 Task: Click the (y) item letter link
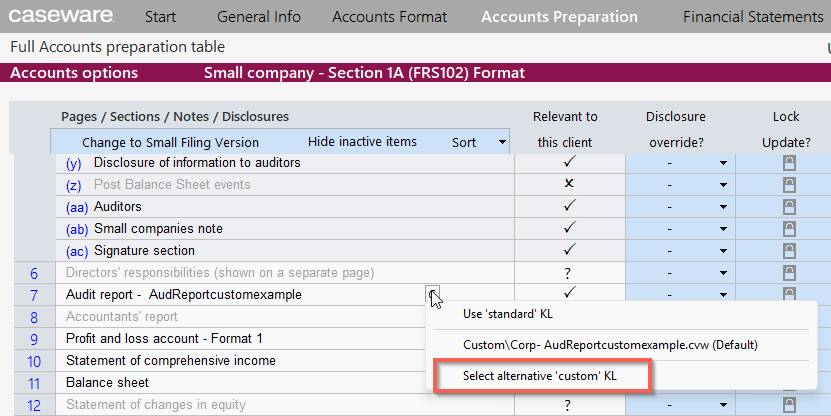point(74,164)
